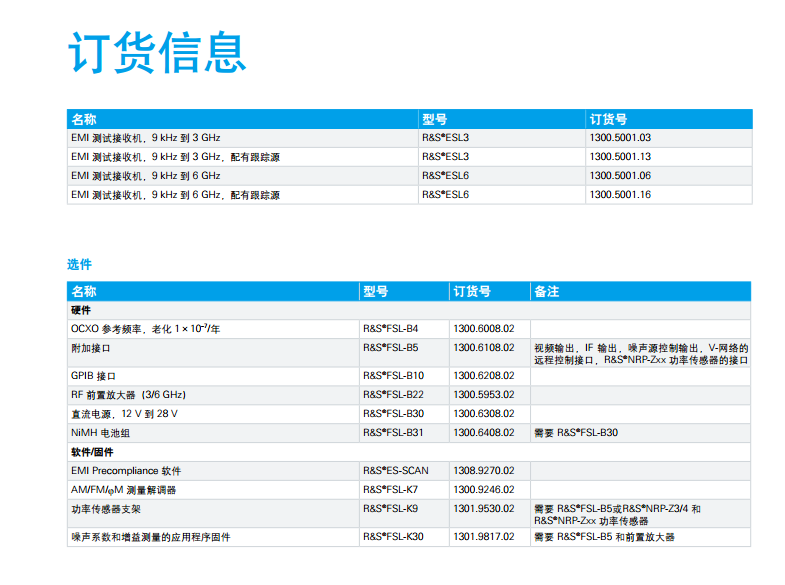The image size is (785, 585).
Task: Select order number 1300.5953.02
Action: click(484, 395)
